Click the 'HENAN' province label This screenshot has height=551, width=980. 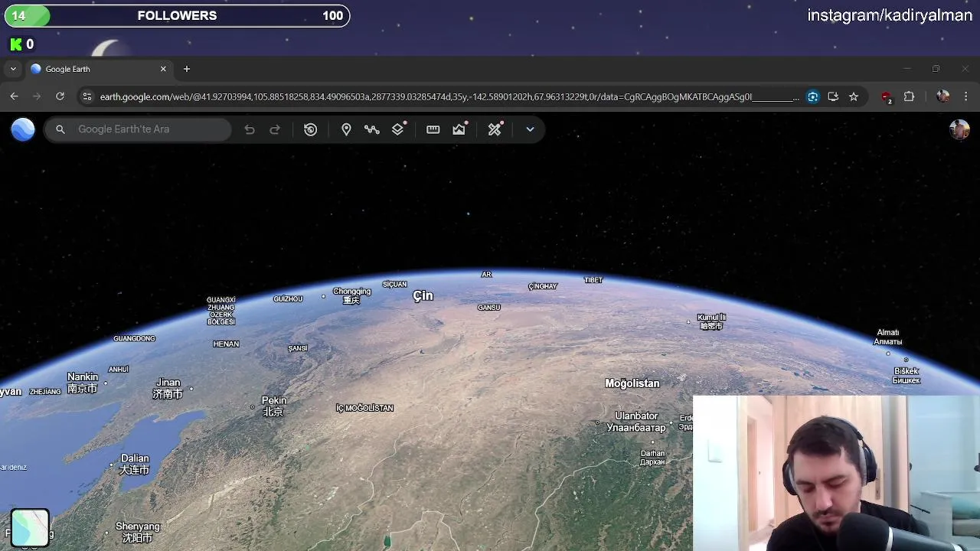[x=226, y=344]
